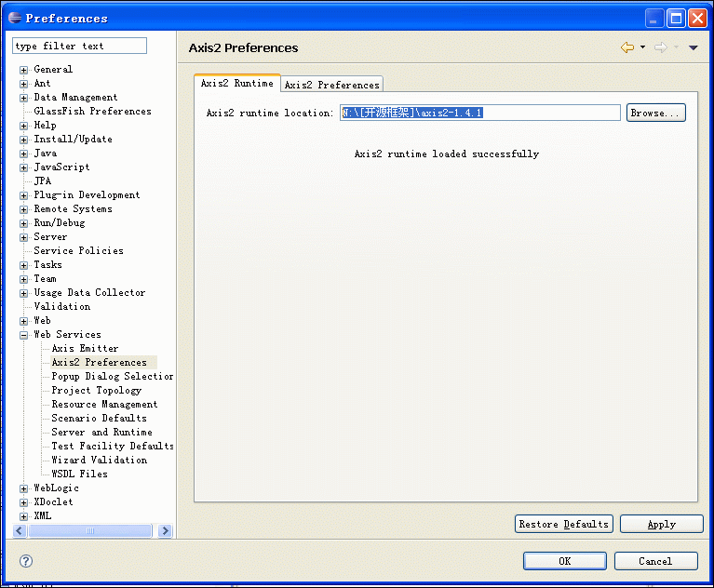Expand the Help tree node
Viewport: 714px width, 588px height.
pos(23,126)
